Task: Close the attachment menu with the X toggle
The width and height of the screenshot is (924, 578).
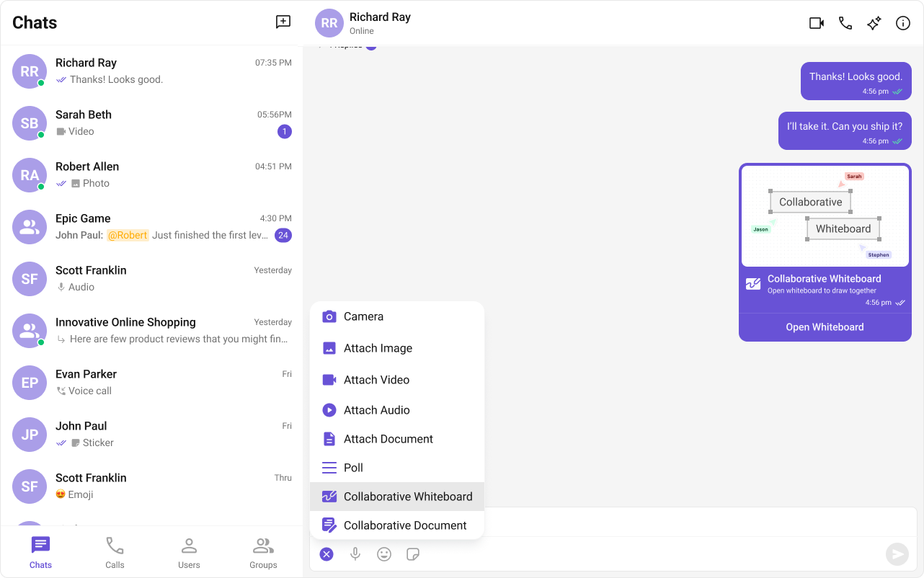Action: click(x=326, y=553)
